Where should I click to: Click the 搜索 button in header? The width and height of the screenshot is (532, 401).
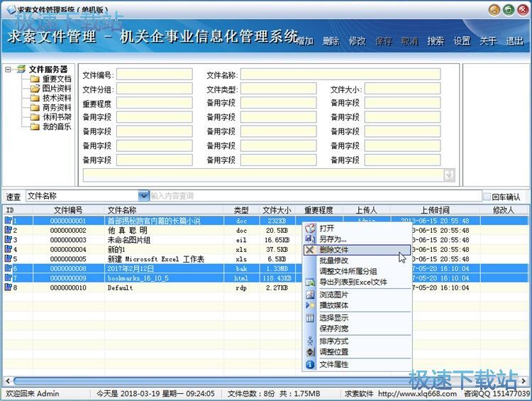click(436, 41)
